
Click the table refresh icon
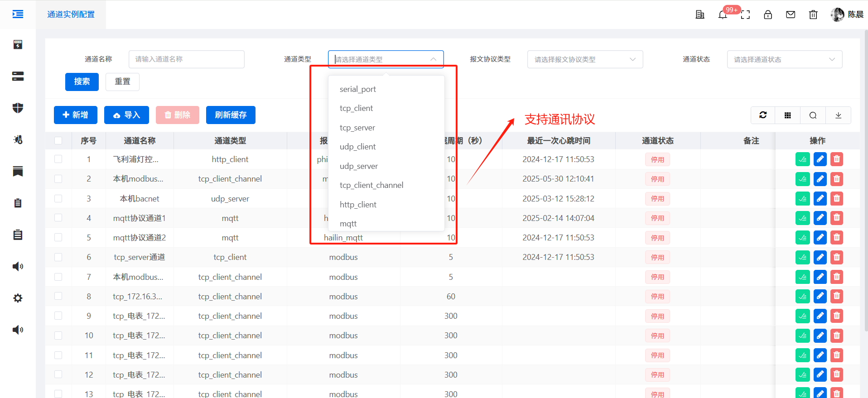click(x=763, y=115)
